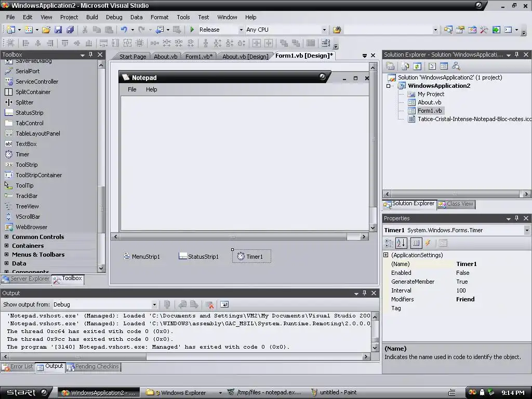Click the Align Lefts layout icon
Image resolution: width=532 pixels, height=399 pixels.
pos(26,43)
